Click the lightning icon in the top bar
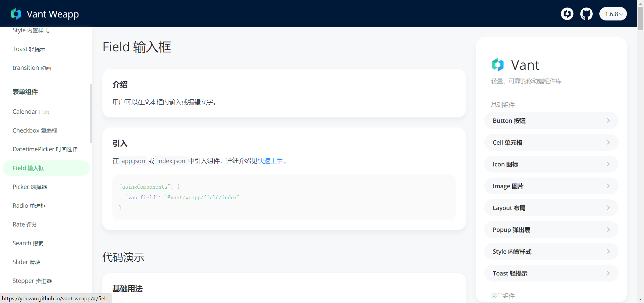 [x=567, y=14]
